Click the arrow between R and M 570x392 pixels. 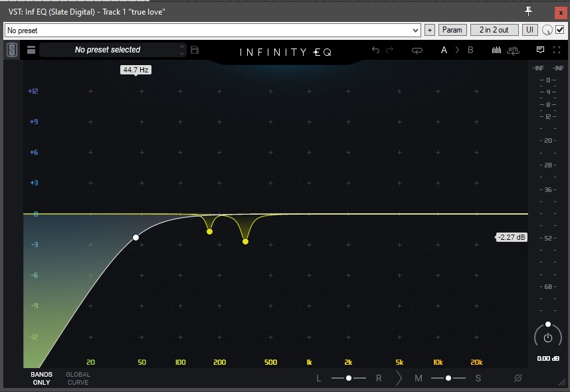399,378
